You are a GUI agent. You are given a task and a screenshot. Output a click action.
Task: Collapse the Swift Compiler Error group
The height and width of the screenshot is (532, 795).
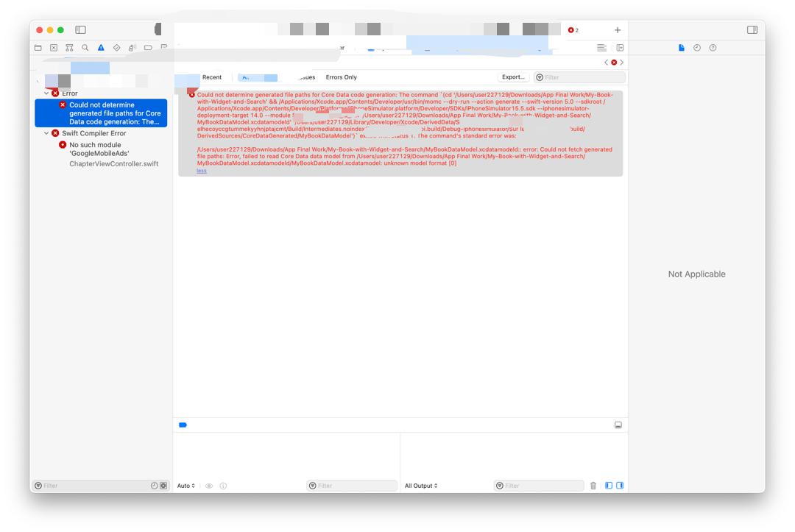46,133
